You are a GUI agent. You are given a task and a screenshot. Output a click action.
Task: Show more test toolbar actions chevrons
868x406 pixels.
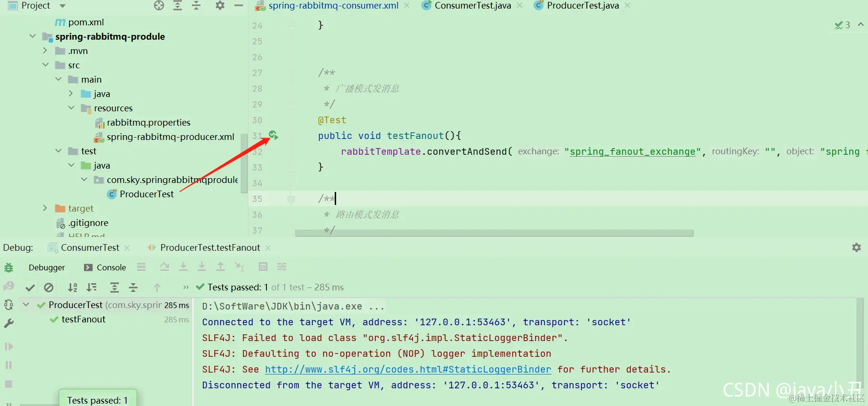(x=186, y=288)
